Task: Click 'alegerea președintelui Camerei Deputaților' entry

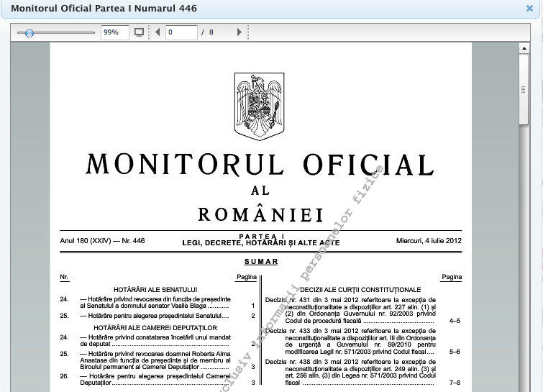Action: point(155,380)
